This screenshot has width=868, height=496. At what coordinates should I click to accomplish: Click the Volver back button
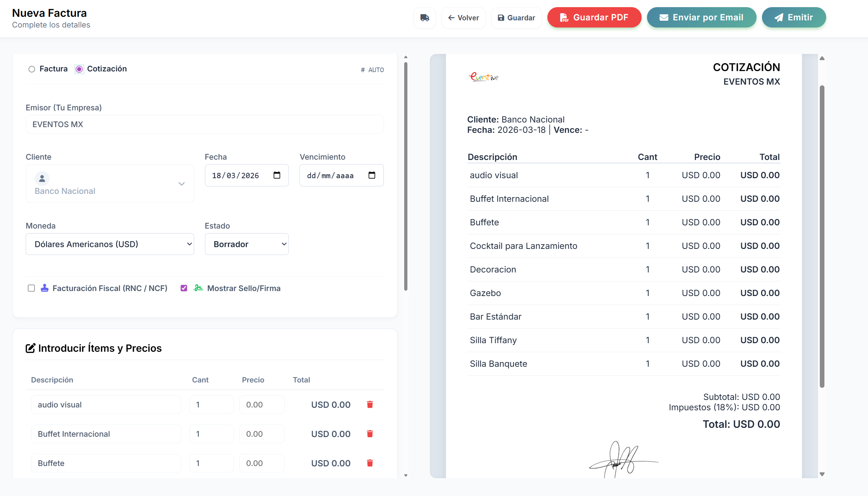coord(463,17)
